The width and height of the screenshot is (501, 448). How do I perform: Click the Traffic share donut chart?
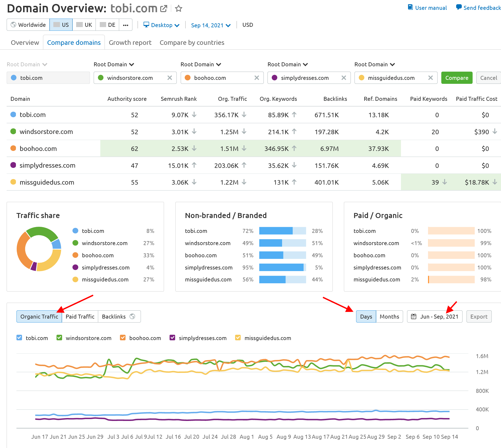pos(39,249)
